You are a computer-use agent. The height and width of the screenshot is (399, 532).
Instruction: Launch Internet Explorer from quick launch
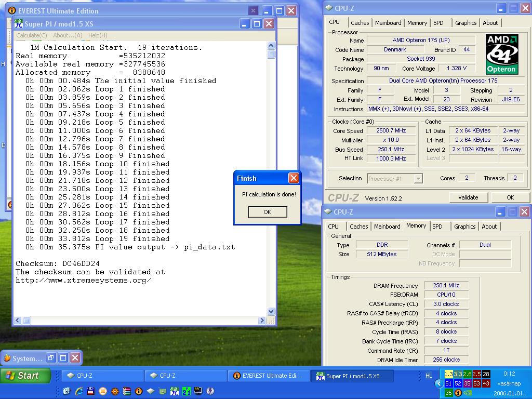pos(79,391)
